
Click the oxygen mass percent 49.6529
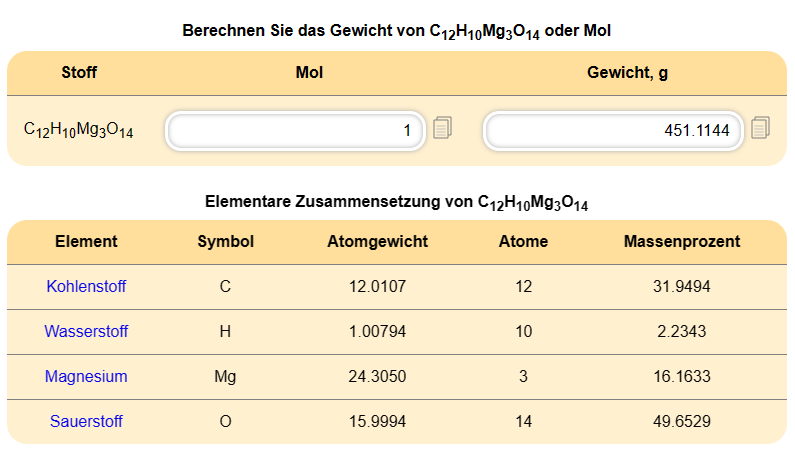tap(681, 421)
